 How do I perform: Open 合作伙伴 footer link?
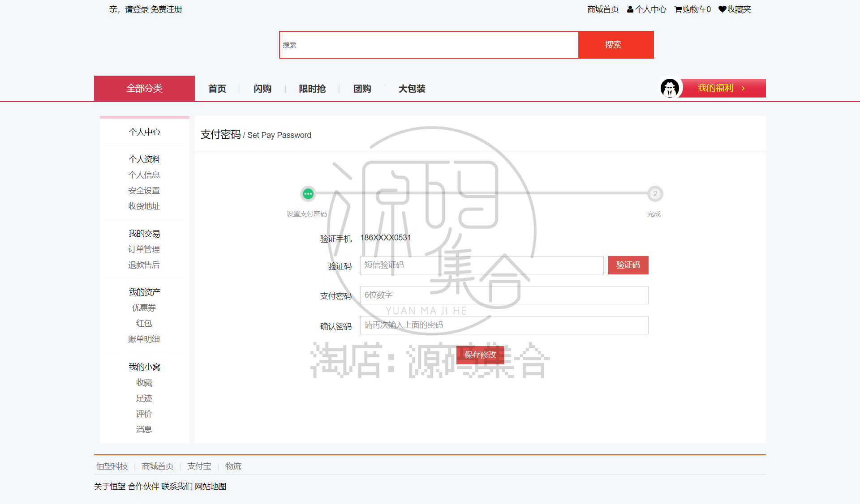(143, 487)
